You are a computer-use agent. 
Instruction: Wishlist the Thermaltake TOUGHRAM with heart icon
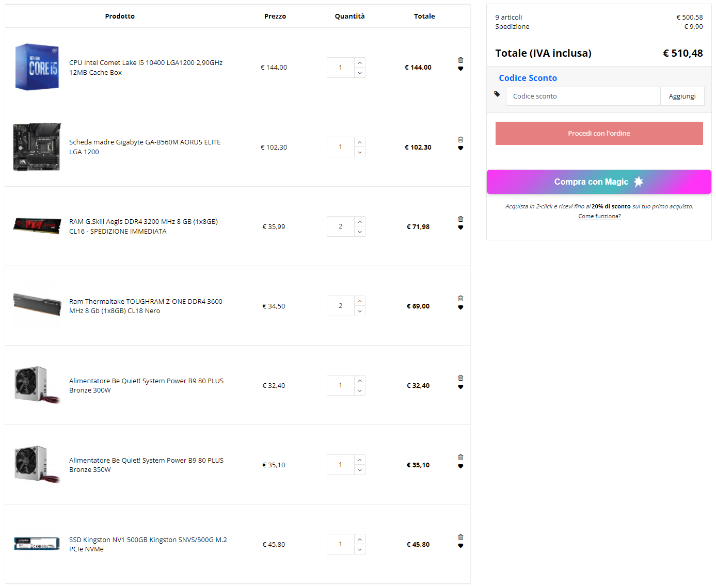pos(460,307)
